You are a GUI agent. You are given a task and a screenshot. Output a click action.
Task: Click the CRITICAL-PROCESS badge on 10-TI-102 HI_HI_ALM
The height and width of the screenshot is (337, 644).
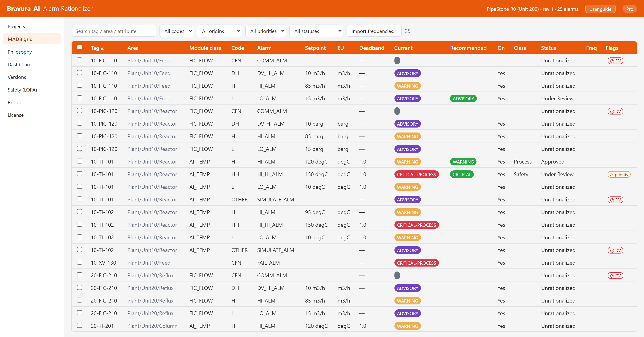point(416,225)
